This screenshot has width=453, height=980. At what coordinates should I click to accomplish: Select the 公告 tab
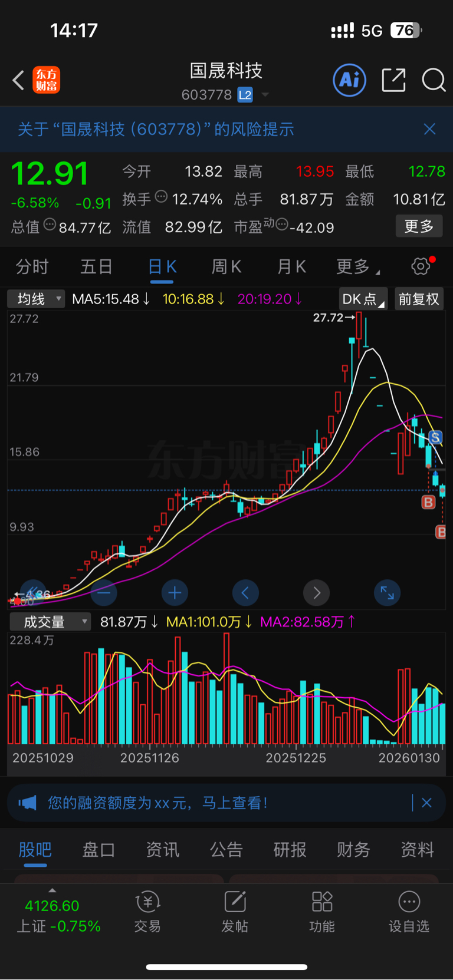click(226, 849)
